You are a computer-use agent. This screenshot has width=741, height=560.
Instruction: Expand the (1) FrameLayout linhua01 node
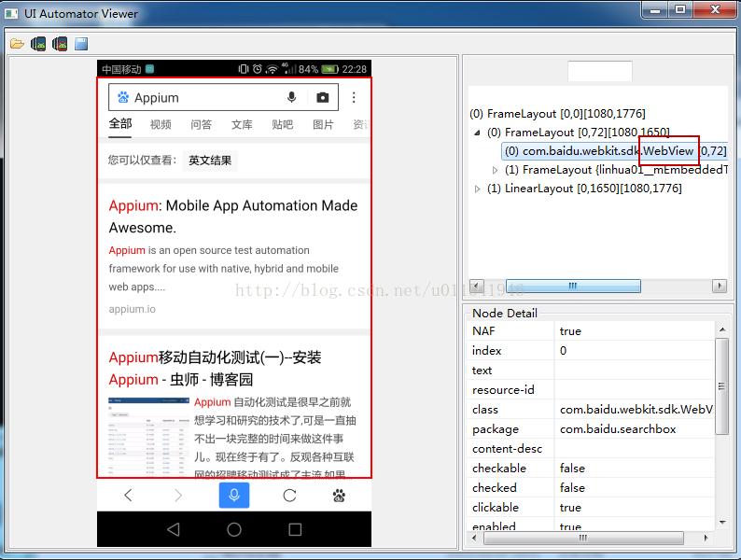(495, 170)
